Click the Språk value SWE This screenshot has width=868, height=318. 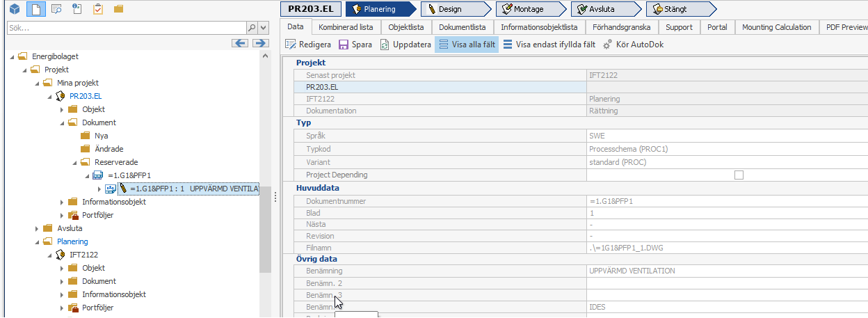pyautogui.click(x=597, y=136)
